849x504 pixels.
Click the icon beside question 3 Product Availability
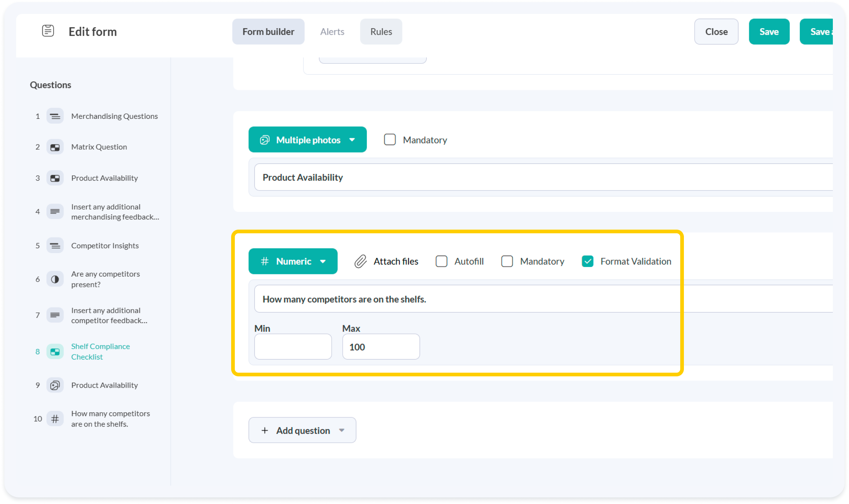[x=55, y=178]
